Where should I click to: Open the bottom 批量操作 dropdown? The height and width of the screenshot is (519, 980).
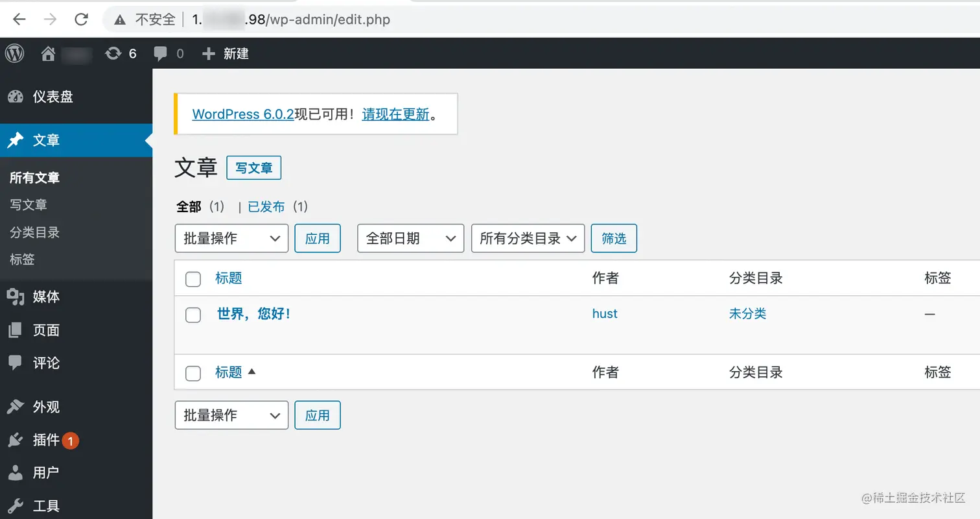(231, 415)
